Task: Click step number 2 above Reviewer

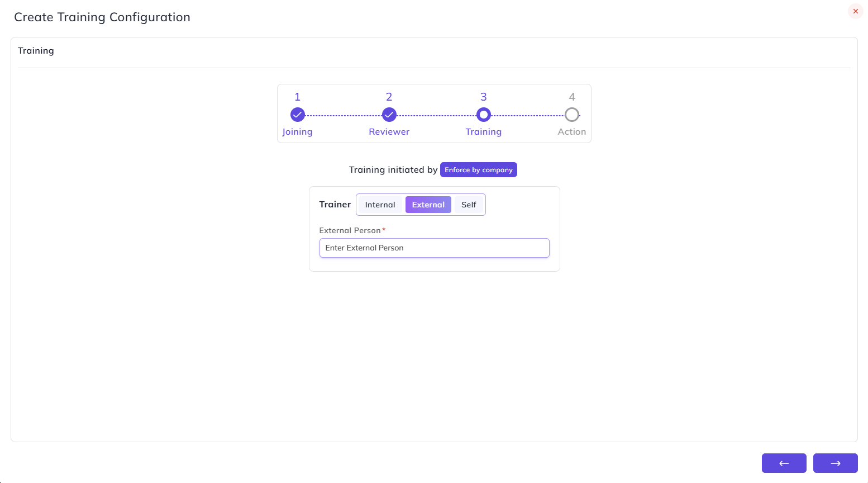Action: [389, 97]
